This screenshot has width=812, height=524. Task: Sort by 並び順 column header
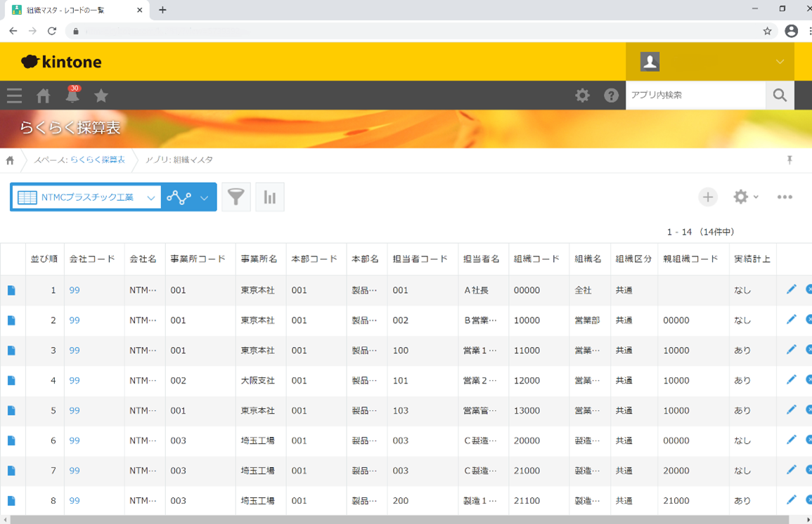(44, 259)
